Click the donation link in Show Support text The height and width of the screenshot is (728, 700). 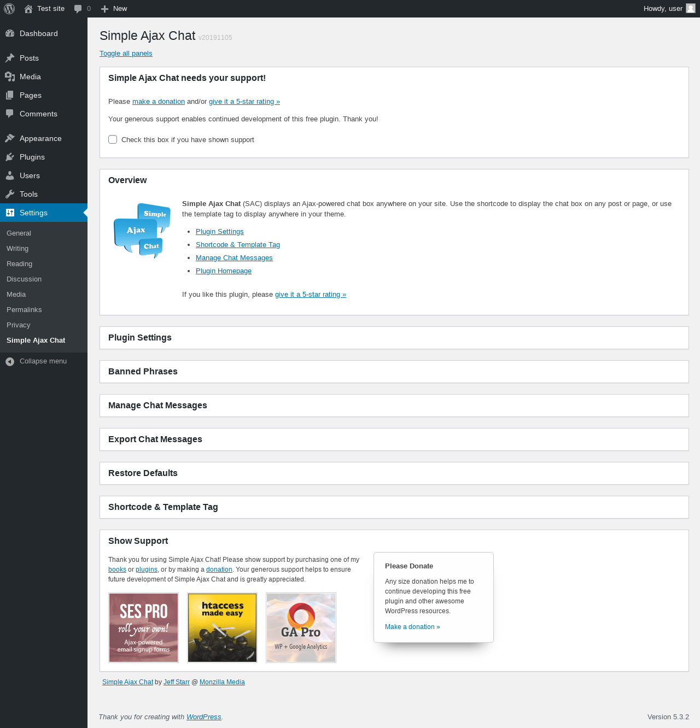219,570
